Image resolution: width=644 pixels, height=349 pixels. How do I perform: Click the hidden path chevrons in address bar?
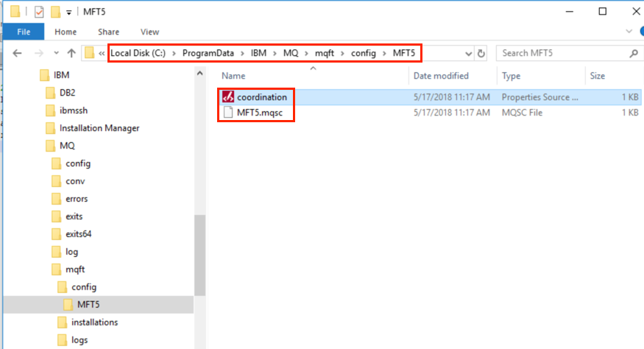(x=101, y=54)
